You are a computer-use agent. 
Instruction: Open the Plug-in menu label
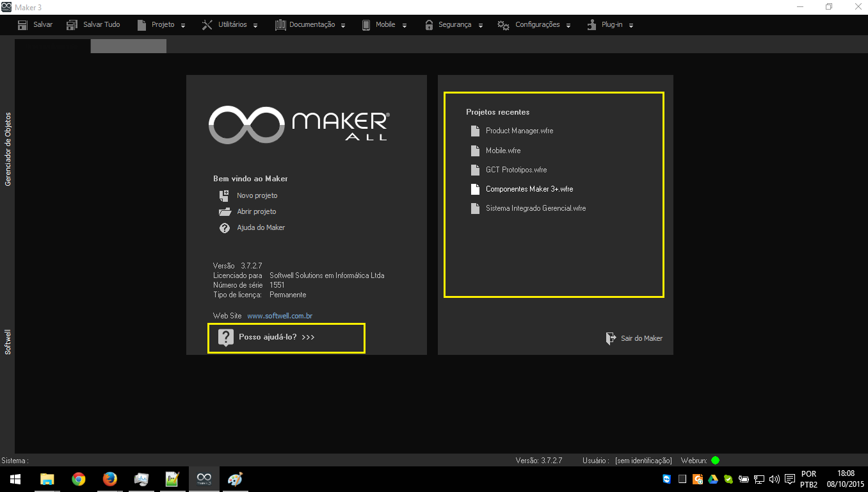point(612,25)
